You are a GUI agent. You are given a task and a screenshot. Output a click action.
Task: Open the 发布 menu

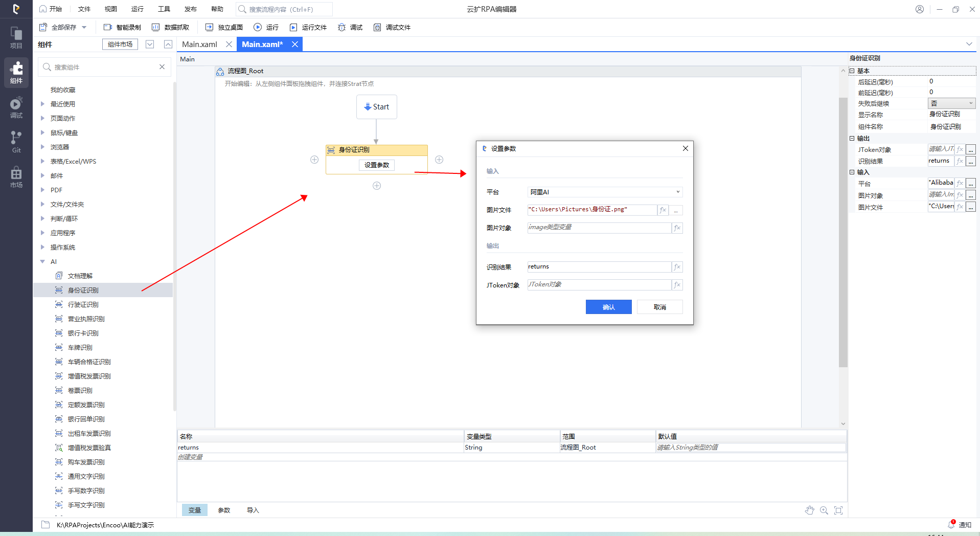[x=191, y=9]
